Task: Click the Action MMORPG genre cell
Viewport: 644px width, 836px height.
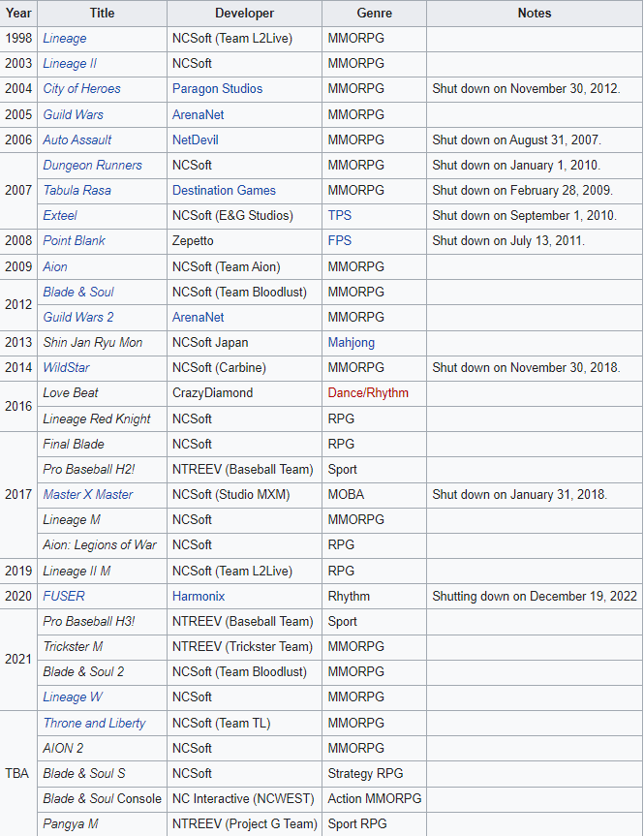Action: pos(375,798)
